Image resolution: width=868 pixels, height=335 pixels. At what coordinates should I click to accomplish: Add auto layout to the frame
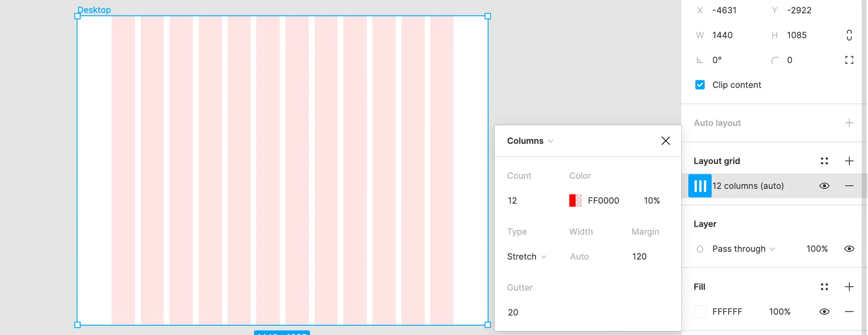click(849, 123)
